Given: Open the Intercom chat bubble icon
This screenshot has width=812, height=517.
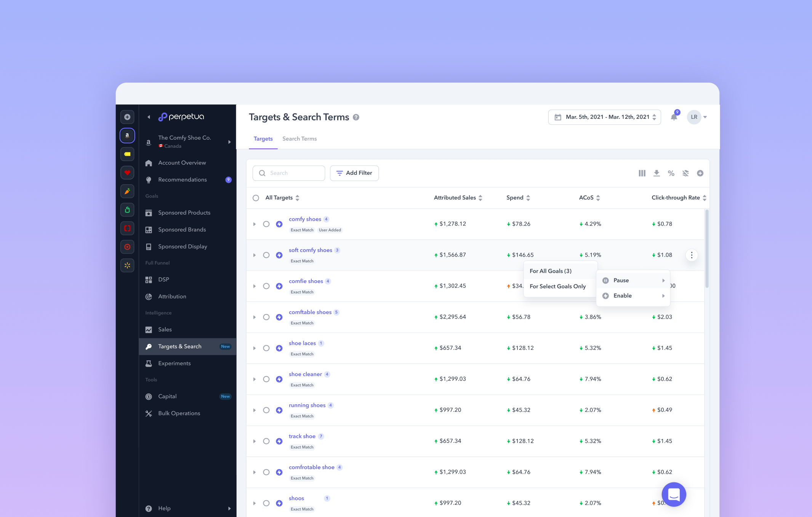Looking at the screenshot, I should click(x=674, y=494).
